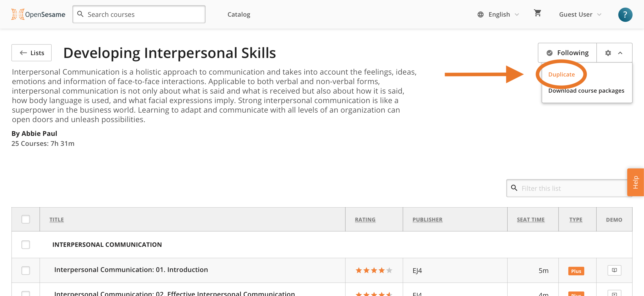
Task: Select checkbox for 01. Introduction course
Action: point(25,270)
